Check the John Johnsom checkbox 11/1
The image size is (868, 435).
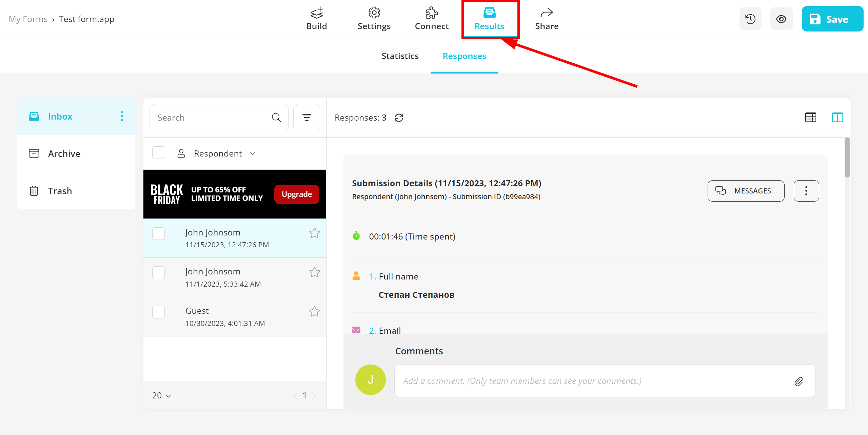[159, 272]
